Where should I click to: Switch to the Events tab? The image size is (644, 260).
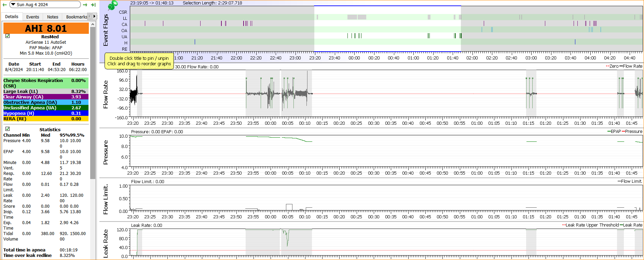point(32,17)
